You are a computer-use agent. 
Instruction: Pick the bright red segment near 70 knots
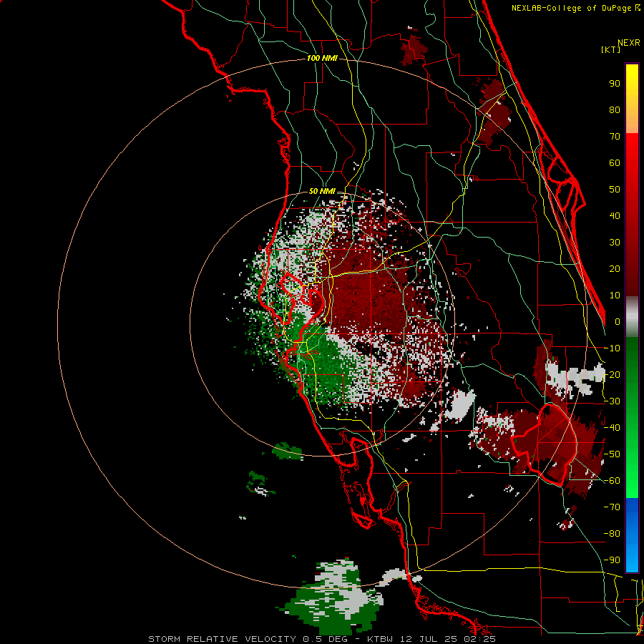(x=632, y=142)
